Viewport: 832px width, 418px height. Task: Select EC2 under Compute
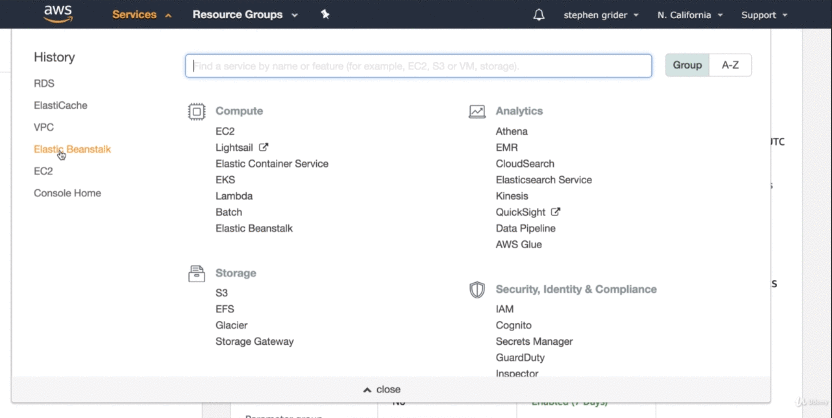225,131
